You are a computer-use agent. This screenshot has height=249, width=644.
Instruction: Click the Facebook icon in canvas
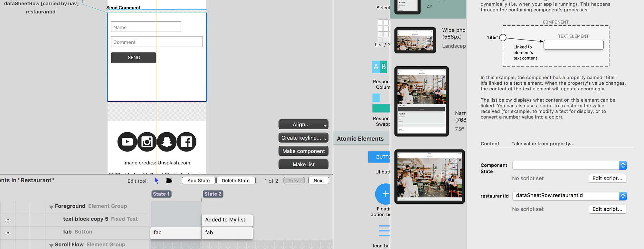click(186, 142)
